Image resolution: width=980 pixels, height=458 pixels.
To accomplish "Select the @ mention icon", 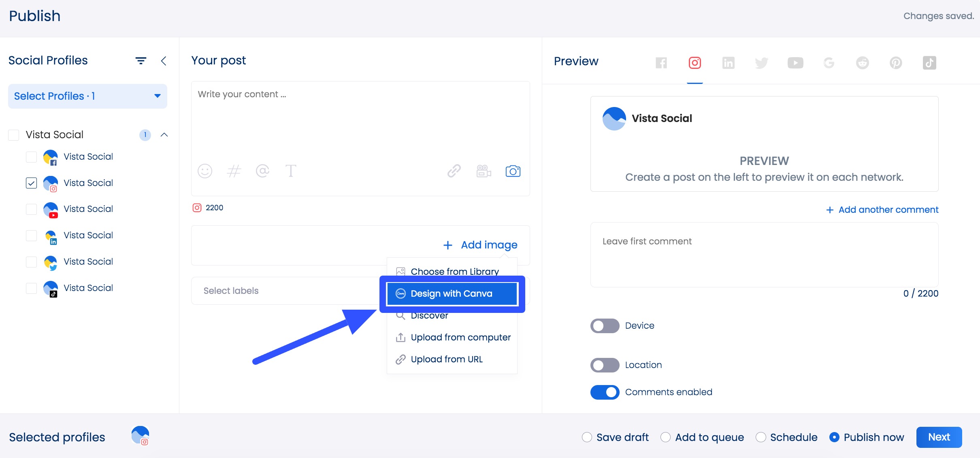I will pos(263,171).
